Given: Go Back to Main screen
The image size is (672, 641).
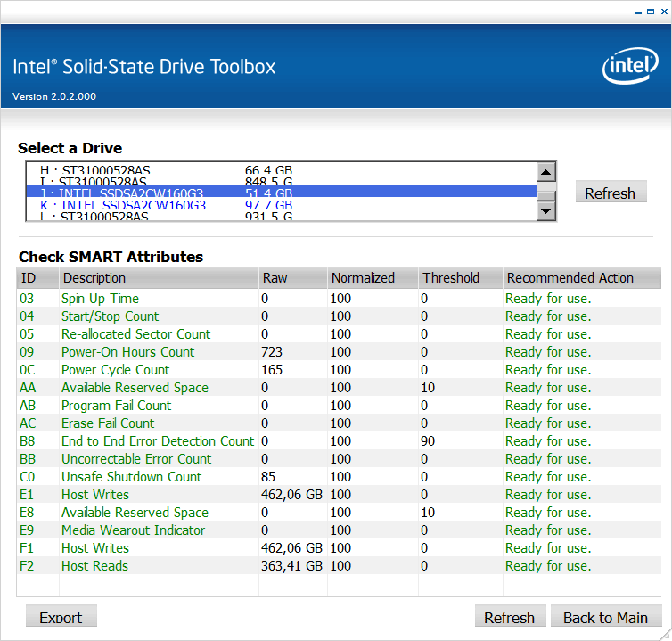Looking at the screenshot, I should click(605, 617).
